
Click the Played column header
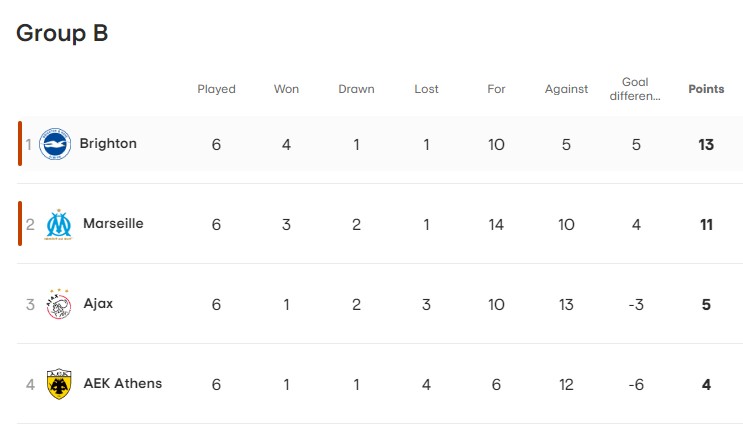pos(216,89)
